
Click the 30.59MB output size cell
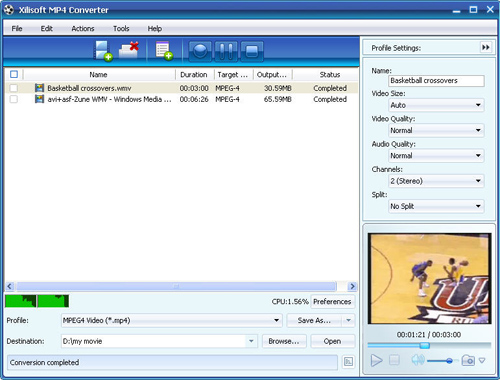point(278,88)
